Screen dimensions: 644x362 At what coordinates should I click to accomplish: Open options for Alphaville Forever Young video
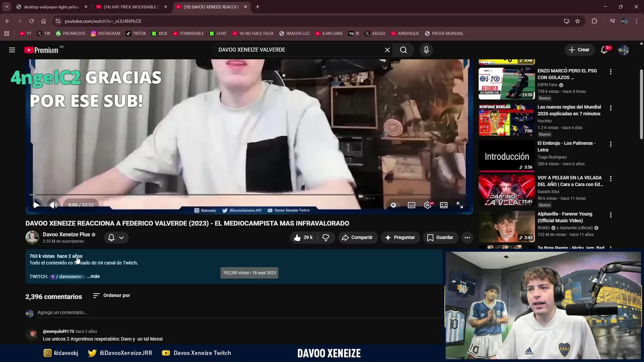[611, 215]
